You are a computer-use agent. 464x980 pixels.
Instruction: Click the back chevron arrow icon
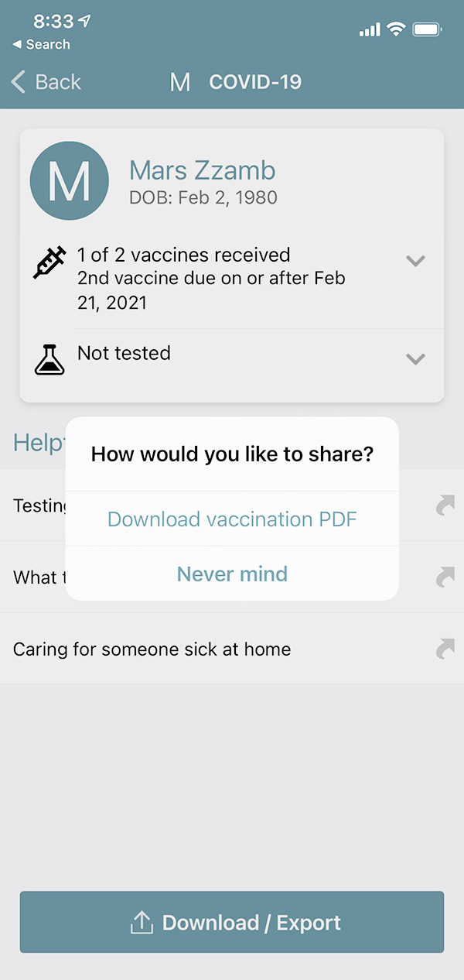[x=19, y=81]
